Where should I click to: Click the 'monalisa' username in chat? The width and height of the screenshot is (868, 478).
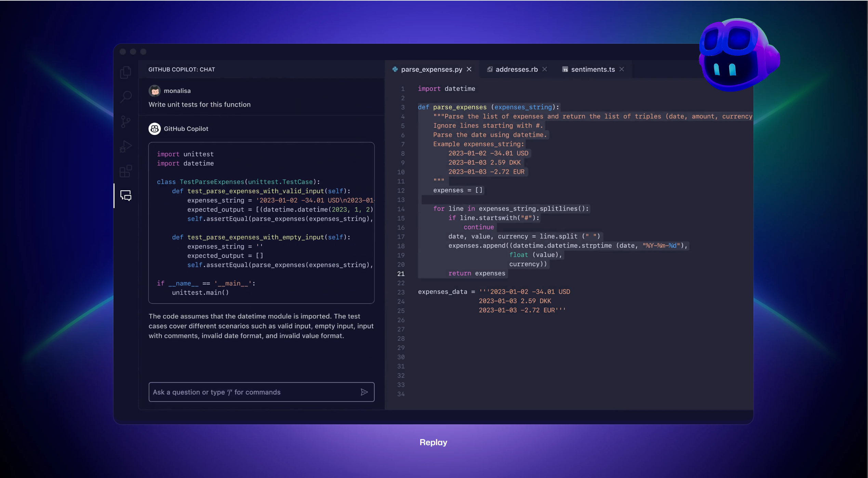click(177, 91)
